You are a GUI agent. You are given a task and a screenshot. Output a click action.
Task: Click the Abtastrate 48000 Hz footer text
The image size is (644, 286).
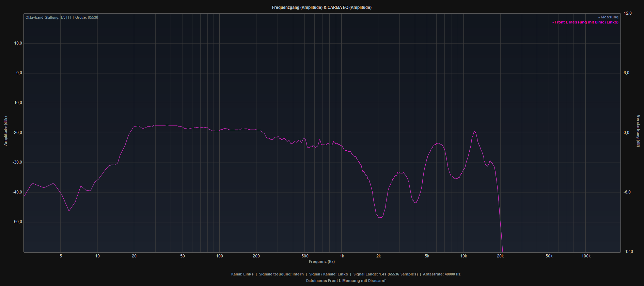click(x=441, y=274)
